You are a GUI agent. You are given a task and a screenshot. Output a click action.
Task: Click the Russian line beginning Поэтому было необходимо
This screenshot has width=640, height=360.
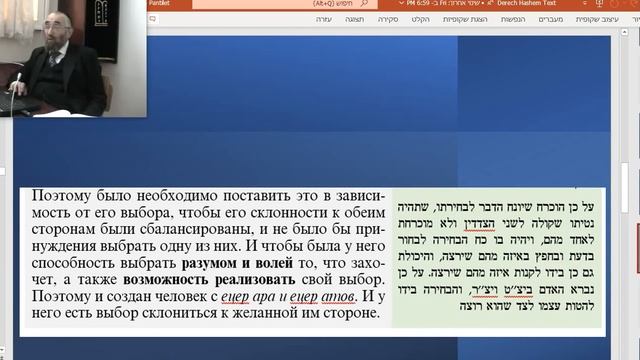pyautogui.click(x=209, y=196)
